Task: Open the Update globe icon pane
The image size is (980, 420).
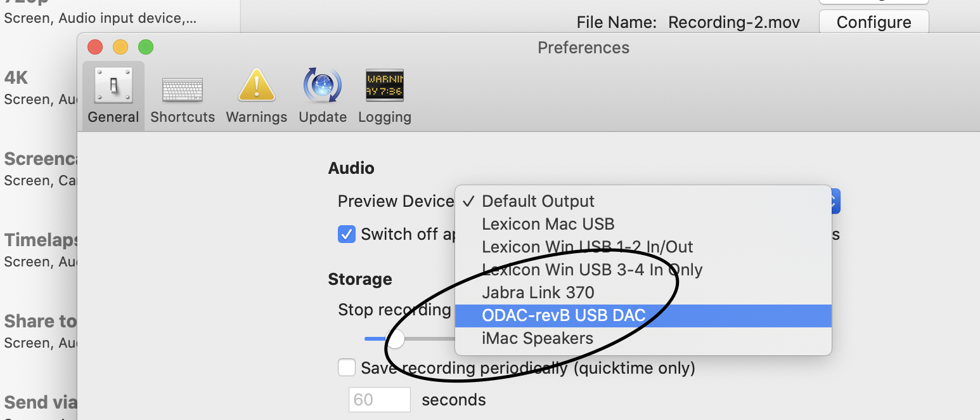Action: click(322, 95)
